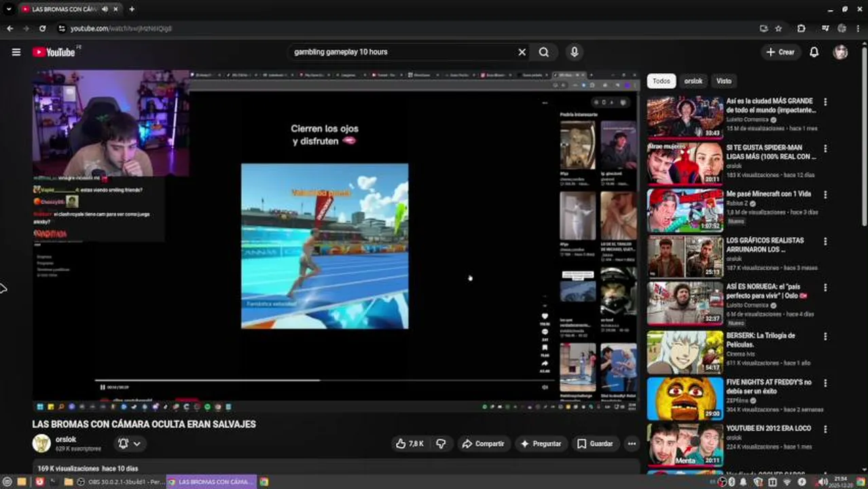Play 'FIVE NIGHTS AT FREDDY'S' thumbnail
868x489 pixels.
tap(685, 398)
